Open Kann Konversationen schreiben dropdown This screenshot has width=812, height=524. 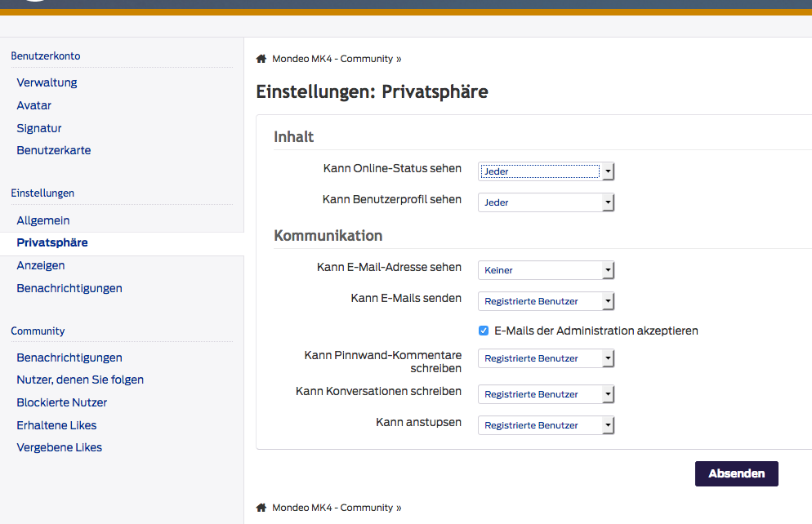click(546, 394)
